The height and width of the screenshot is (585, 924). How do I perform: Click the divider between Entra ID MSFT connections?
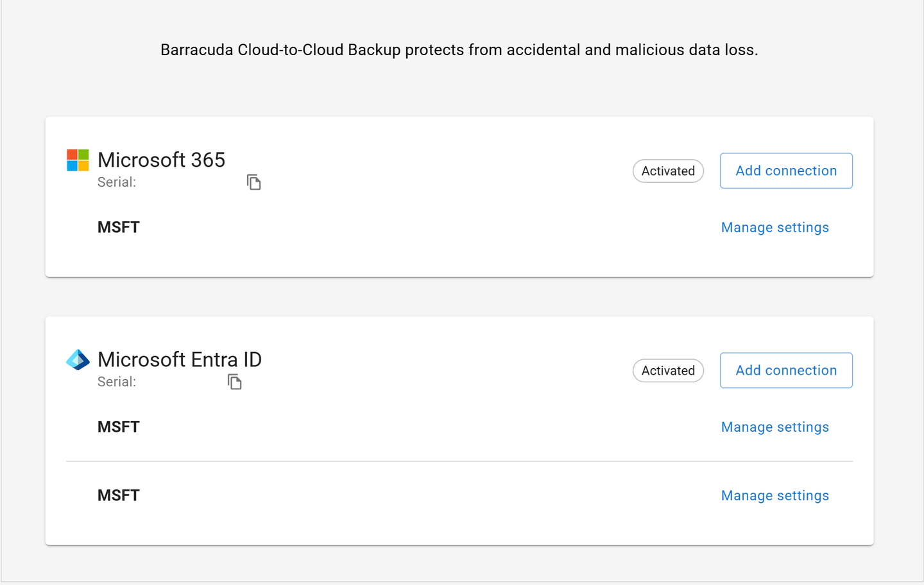click(x=459, y=461)
